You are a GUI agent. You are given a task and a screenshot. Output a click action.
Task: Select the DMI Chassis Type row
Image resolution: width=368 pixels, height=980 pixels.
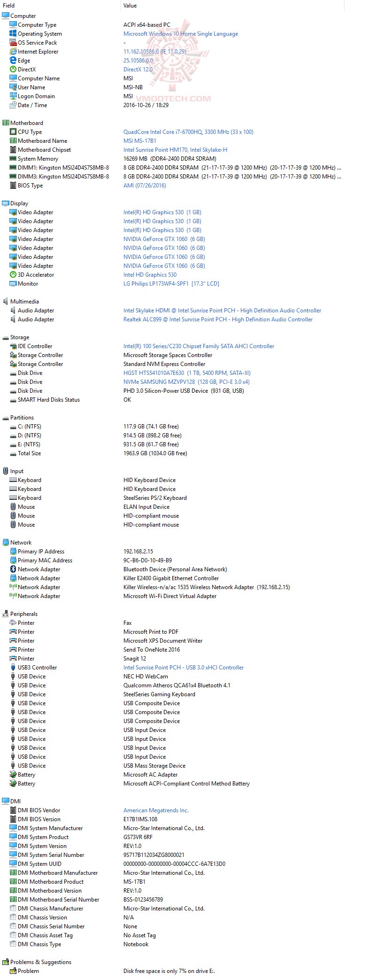(x=172, y=944)
